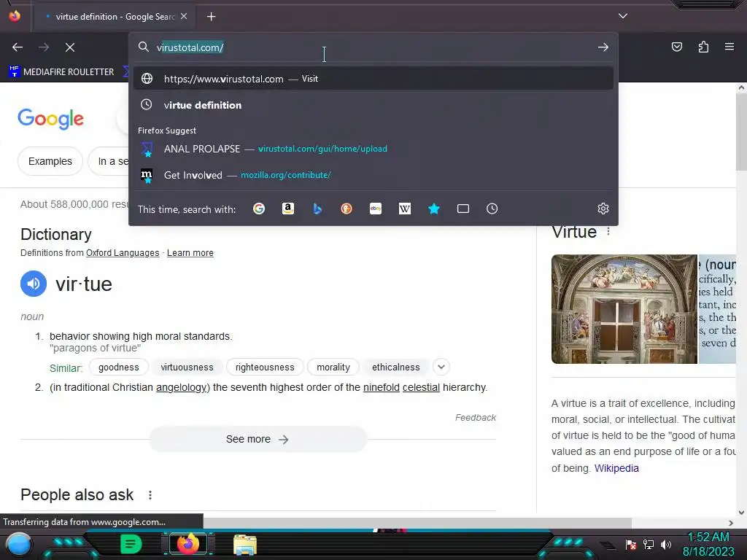This screenshot has height=560, width=747.
Task: Search this time with Amazon
Action: click(x=287, y=209)
